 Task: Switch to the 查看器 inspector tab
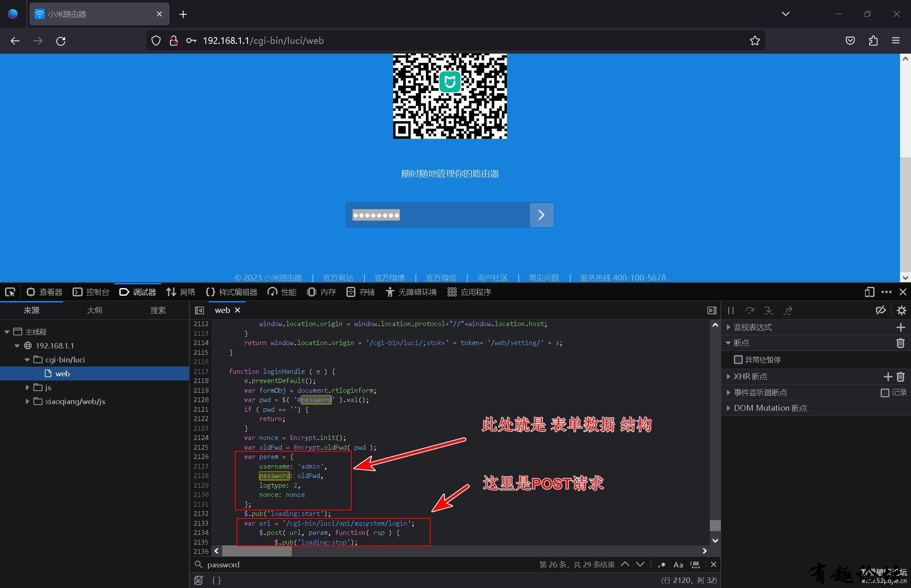coord(44,292)
